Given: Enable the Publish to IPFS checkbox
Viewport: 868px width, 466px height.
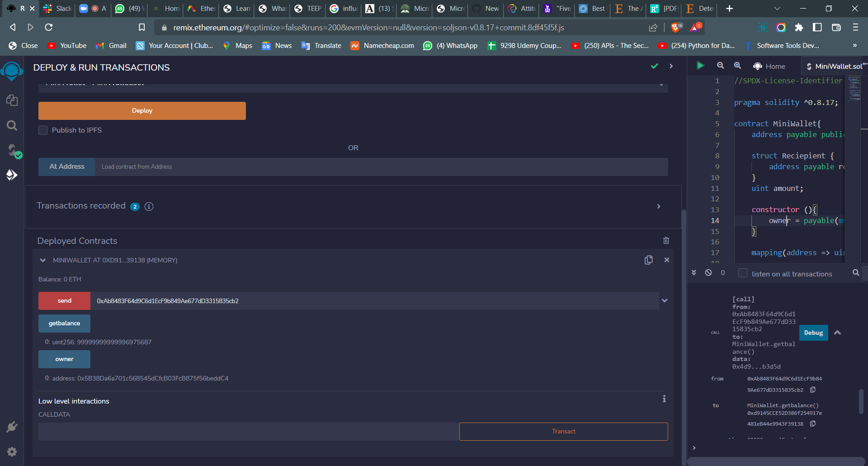Looking at the screenshot, I should 43,130.
